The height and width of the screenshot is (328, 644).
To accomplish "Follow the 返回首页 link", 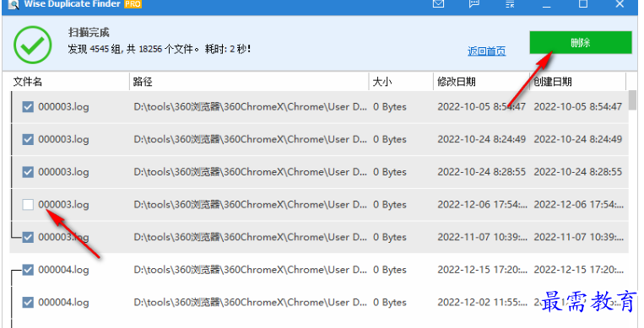I will [x=487, y=51].
